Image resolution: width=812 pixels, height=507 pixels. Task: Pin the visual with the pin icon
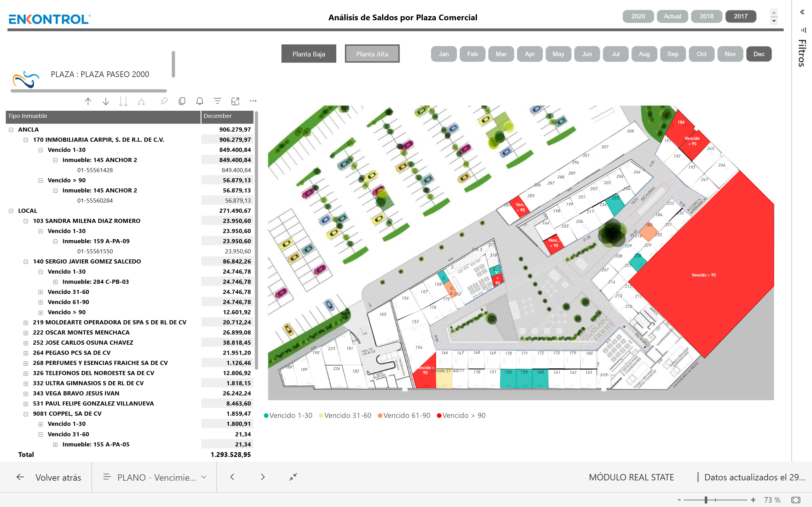[164, 101]
